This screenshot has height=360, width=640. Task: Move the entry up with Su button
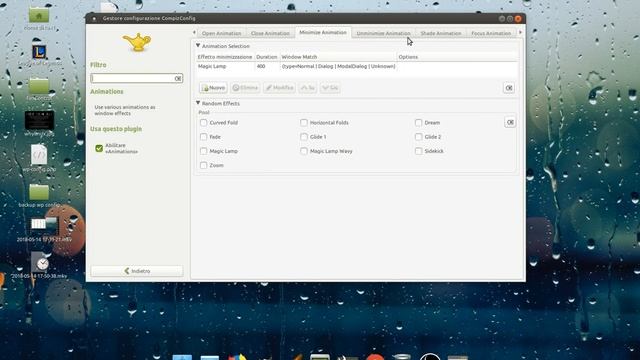307,88
